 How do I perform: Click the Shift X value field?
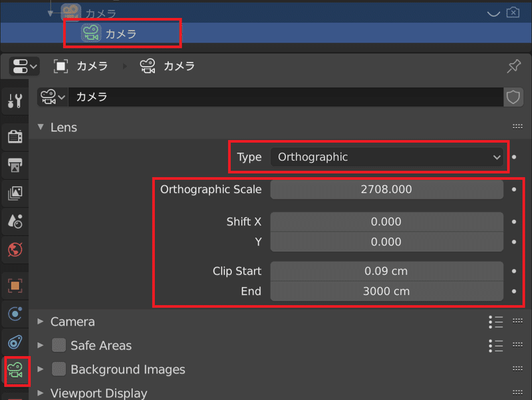pos(387,222)
